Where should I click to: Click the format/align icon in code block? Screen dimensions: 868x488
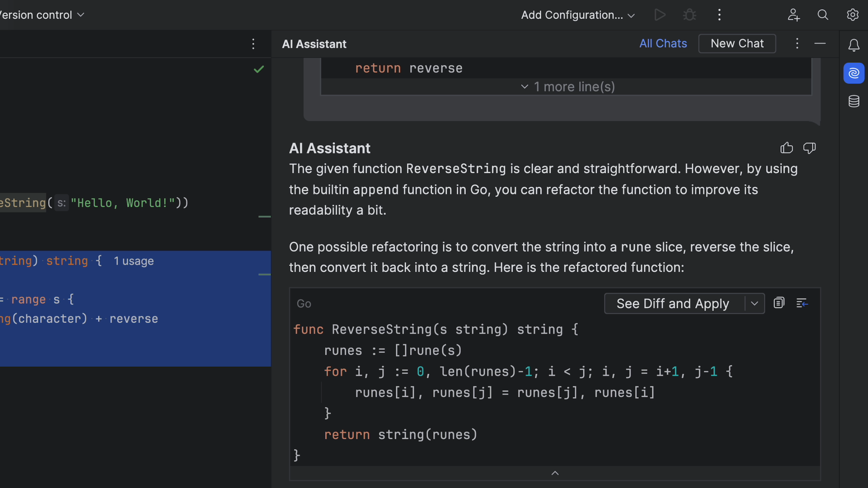[x=803, y=303]
